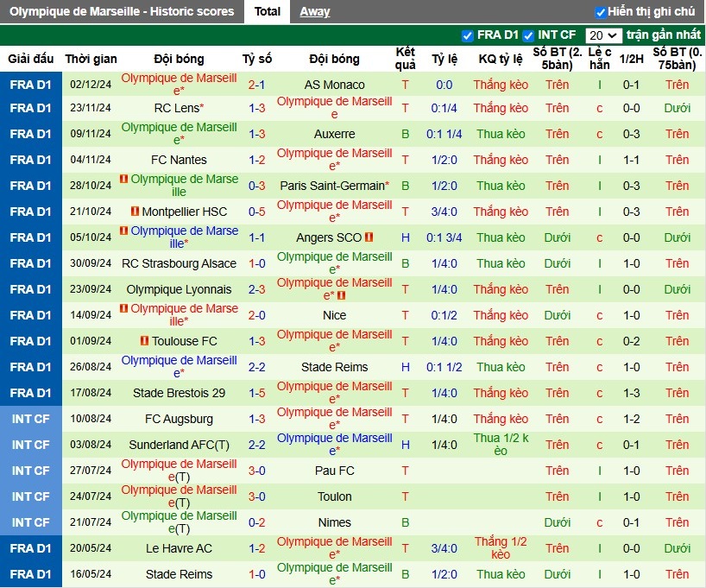Open the 20 recent matches dropdown
This screenshot has width=706, height=588.
(x=603, y=35)
